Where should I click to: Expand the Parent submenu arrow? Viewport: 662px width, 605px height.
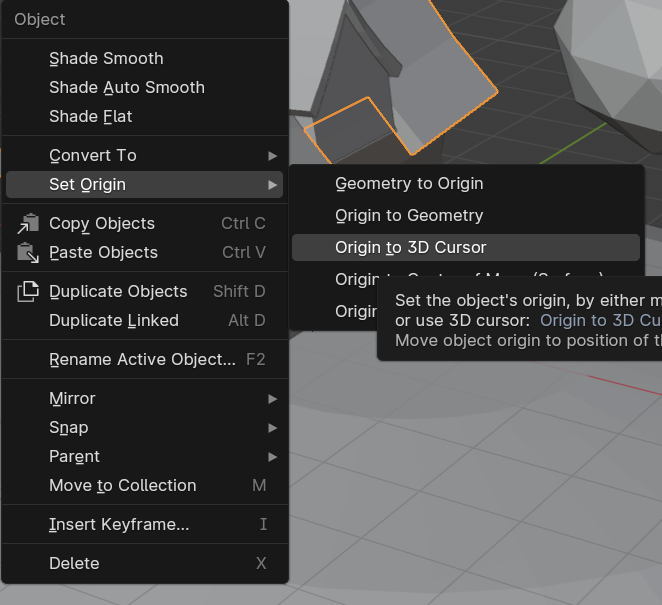point(273,457)
